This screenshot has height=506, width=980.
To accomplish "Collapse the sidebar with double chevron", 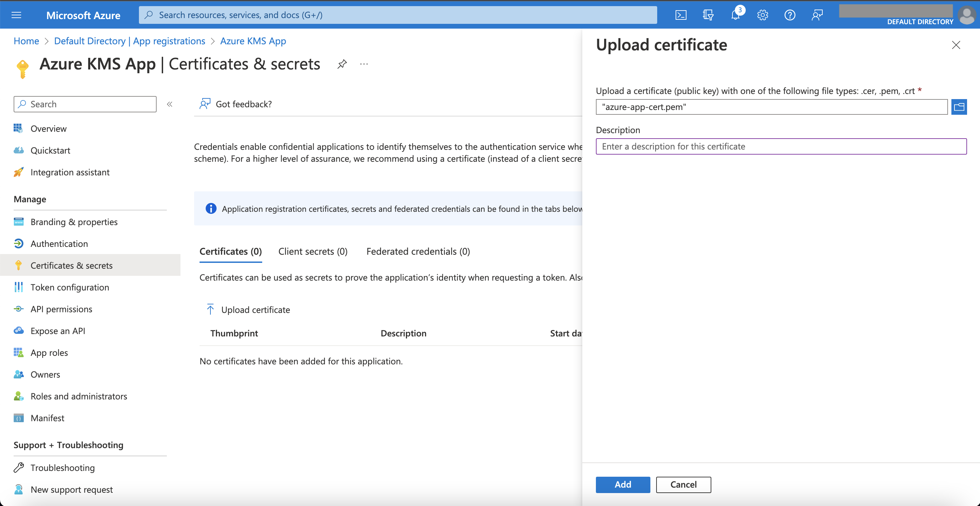I will [x=170, y=104].
